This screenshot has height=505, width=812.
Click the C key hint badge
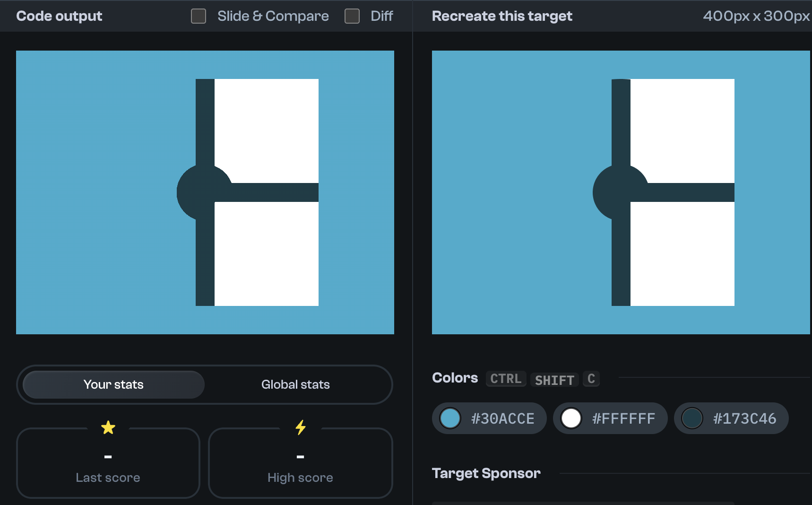[x=591, y=379]
